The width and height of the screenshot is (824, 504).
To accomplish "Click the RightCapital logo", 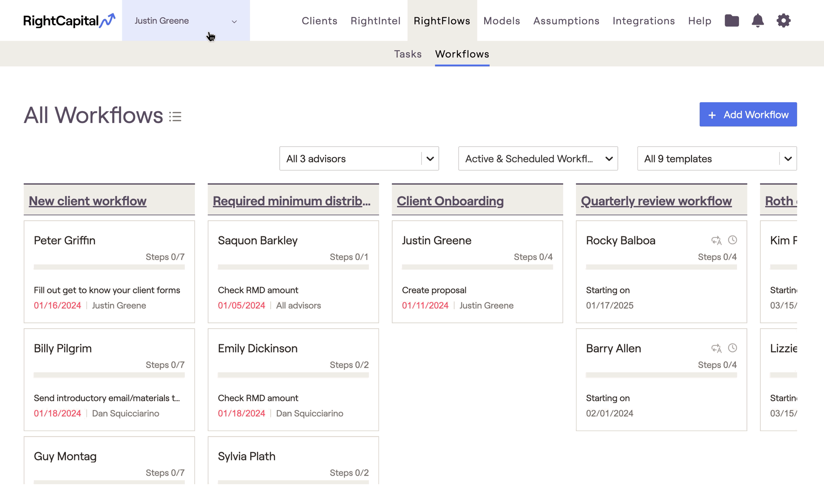I will click(69, 21).
